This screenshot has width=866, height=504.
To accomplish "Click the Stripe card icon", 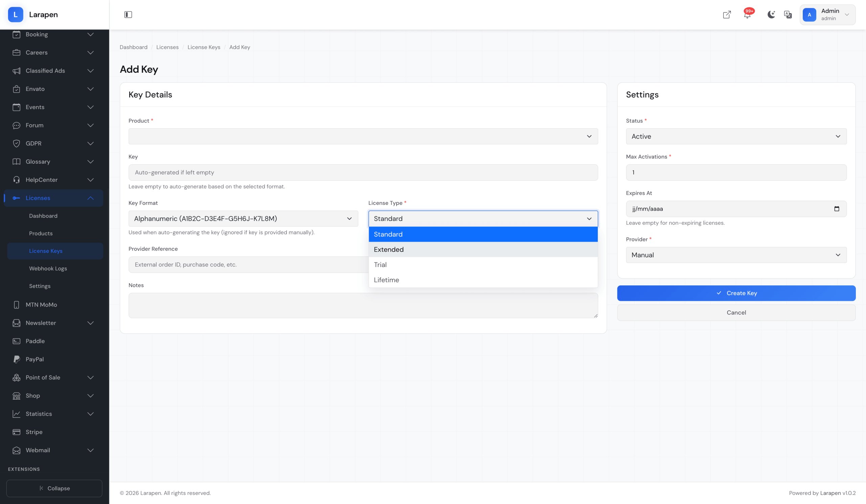I will (x=17, y=432).
